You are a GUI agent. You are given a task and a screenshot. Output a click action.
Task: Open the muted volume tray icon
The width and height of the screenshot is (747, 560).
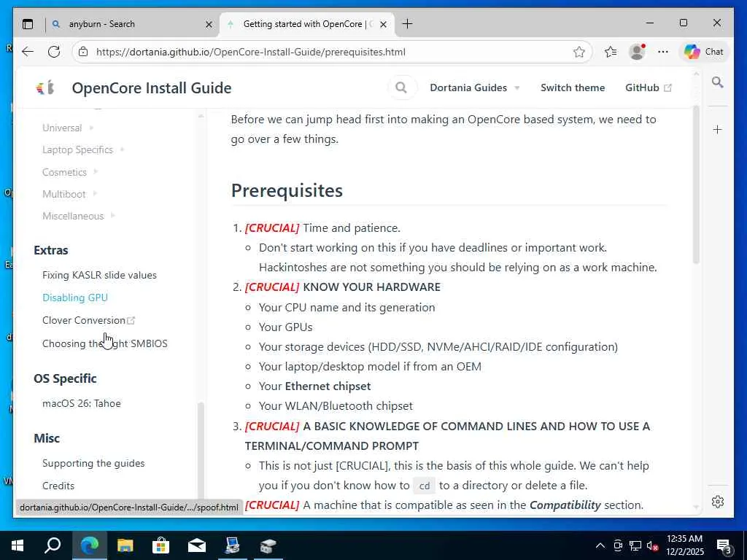[x=652, y=545]
